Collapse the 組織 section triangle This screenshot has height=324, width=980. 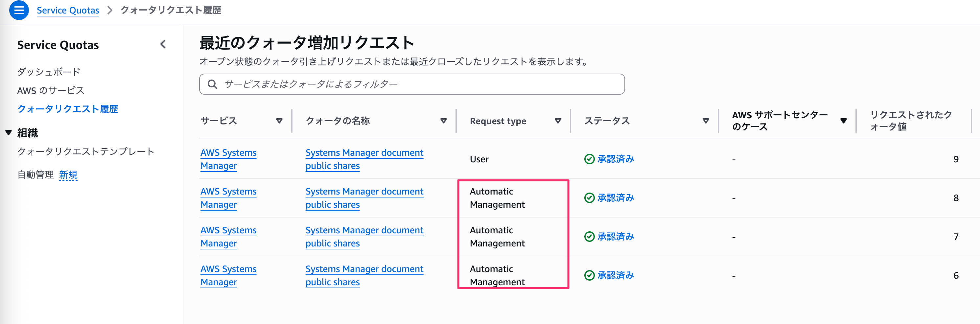[8, 133]
